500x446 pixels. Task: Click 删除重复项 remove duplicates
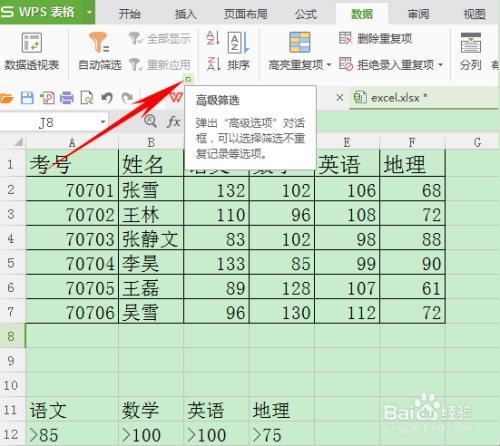point(376,39)
